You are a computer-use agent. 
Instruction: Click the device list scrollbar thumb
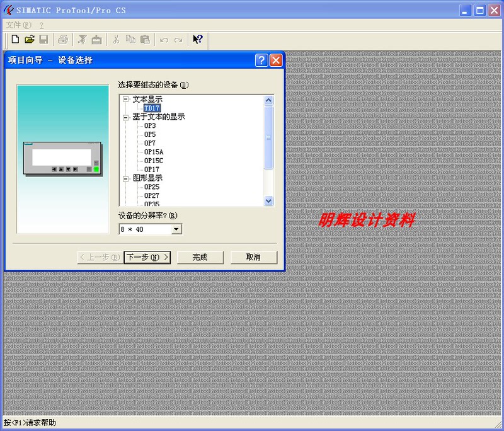tap(269, 137)
